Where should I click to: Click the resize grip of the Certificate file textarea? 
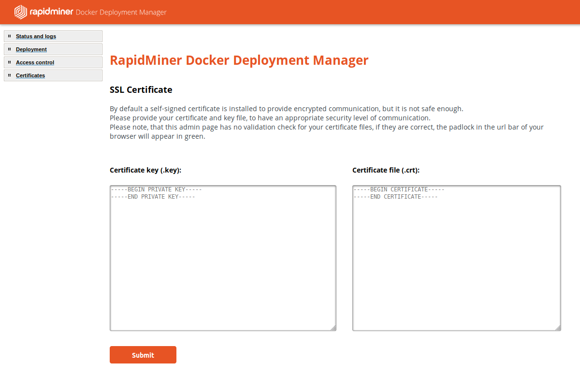(x=558, y=328)
